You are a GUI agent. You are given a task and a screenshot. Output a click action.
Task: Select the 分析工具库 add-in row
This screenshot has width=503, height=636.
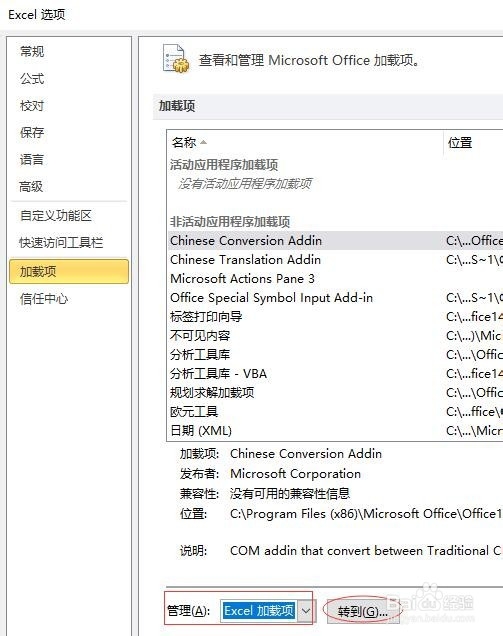tap(335, 355)
